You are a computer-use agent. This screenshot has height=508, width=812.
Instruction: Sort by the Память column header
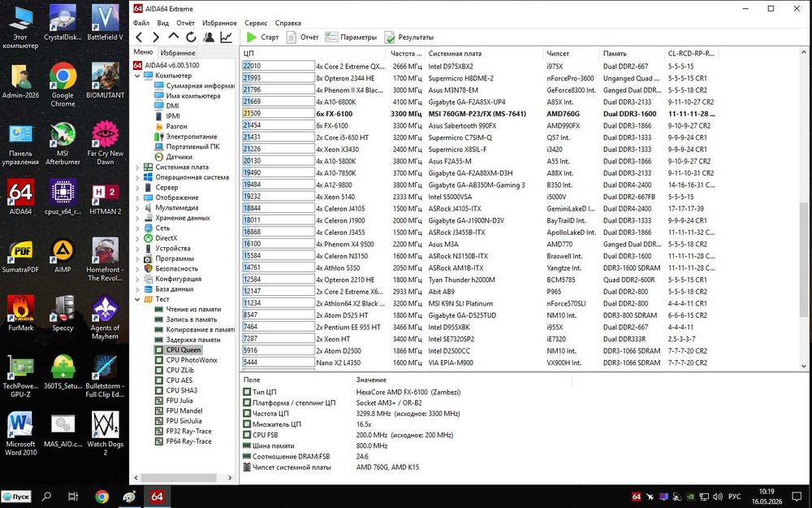tap(631, 54)
